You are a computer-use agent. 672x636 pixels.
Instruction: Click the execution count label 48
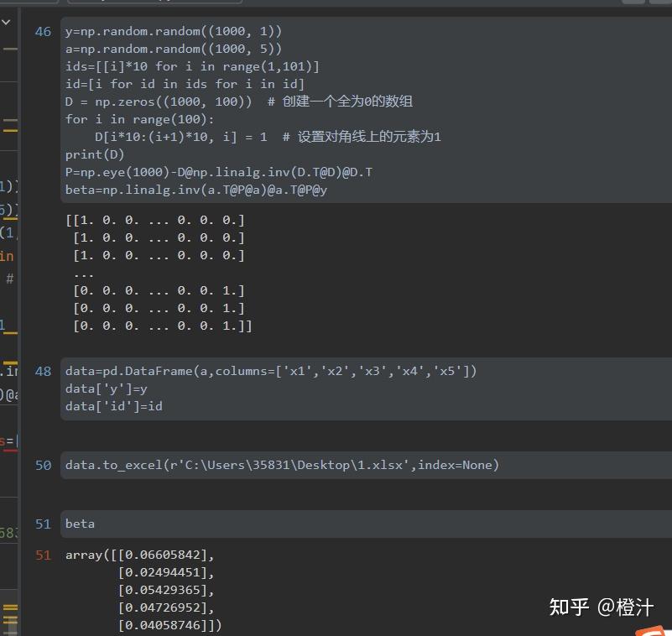click(43, 370)
